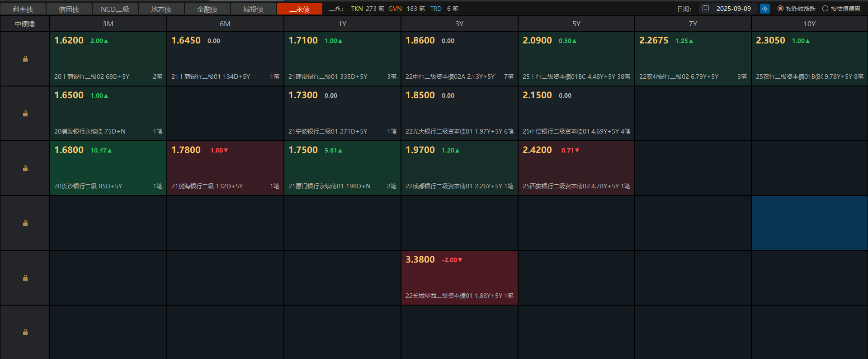Click the lock icon in the sixth row

coord(25,332)
